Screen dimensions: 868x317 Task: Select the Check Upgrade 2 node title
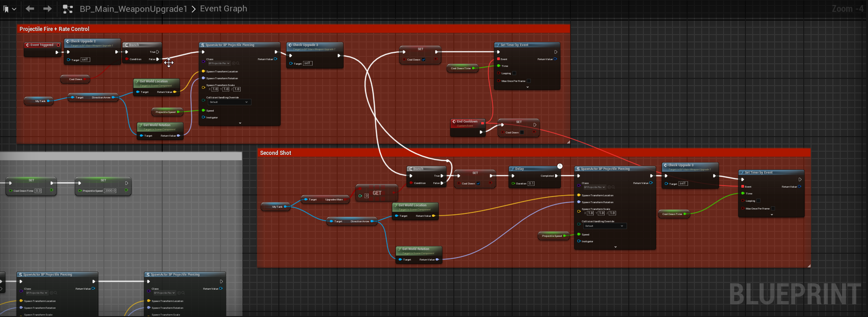[x=83, y=41]
